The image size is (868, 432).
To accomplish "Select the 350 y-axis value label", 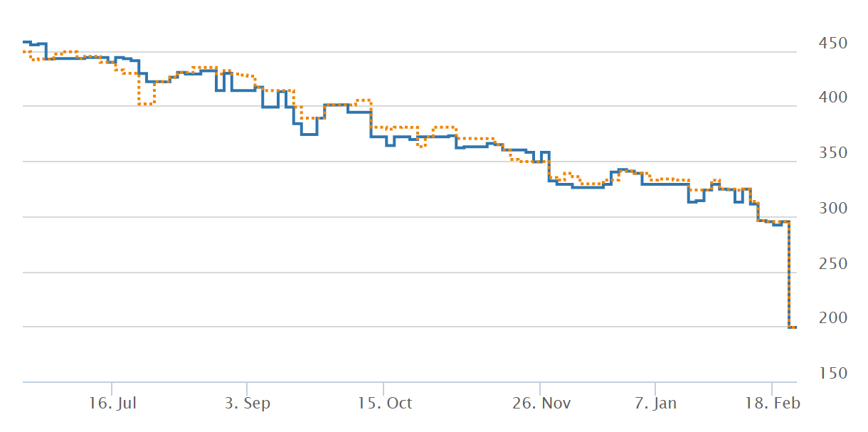I will (x=832, y=154).
